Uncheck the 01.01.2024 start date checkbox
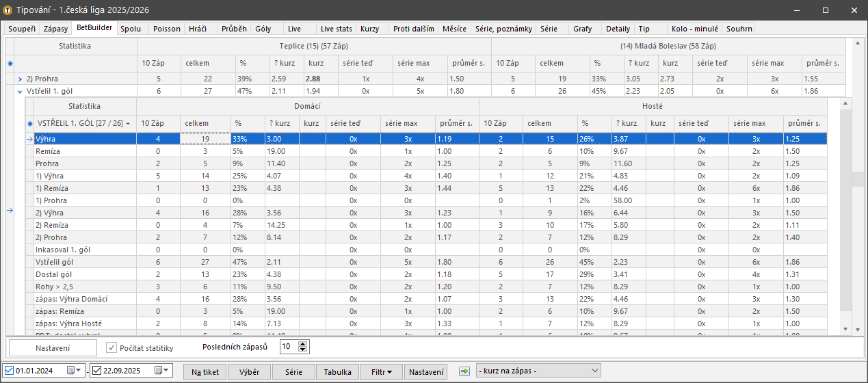Viewport: 868px width, 383px height. click(x=8, y=371)
